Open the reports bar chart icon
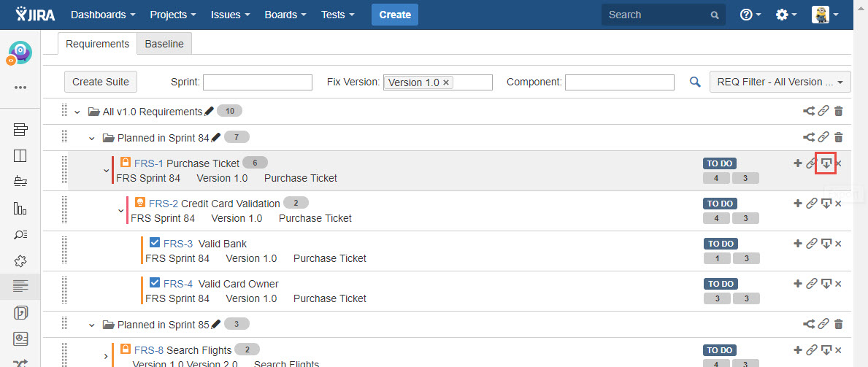The image size is (868, 367). (20, 208)
